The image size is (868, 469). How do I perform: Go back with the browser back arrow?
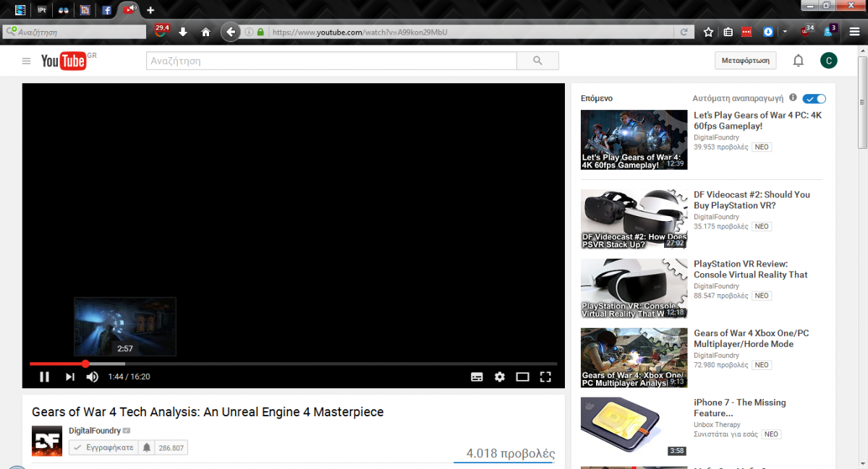point(230,32)
